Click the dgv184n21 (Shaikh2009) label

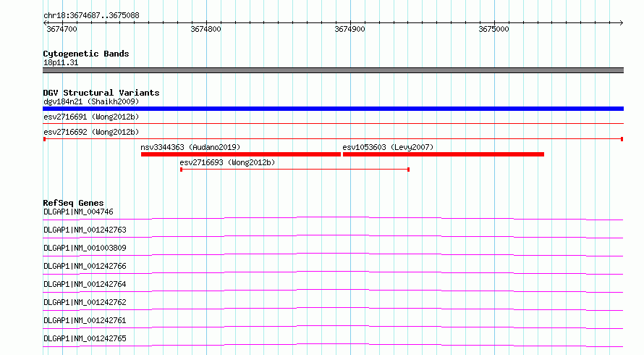(91, 101)
